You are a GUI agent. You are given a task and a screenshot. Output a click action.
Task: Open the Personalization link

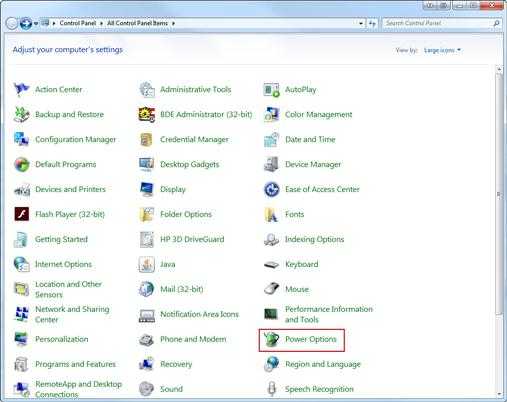coord(62,339)
